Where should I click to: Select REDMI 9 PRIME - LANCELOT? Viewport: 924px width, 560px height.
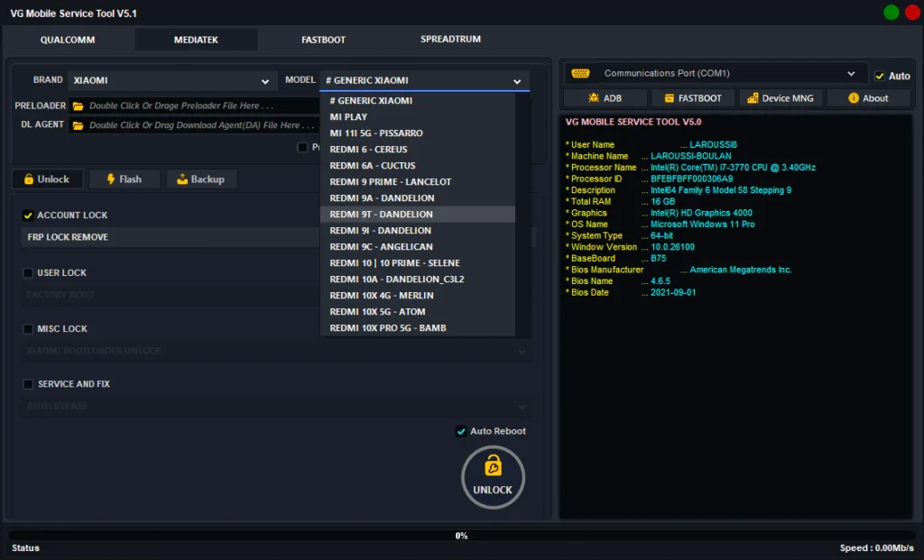pyautogui.click(x=417, y=182)
